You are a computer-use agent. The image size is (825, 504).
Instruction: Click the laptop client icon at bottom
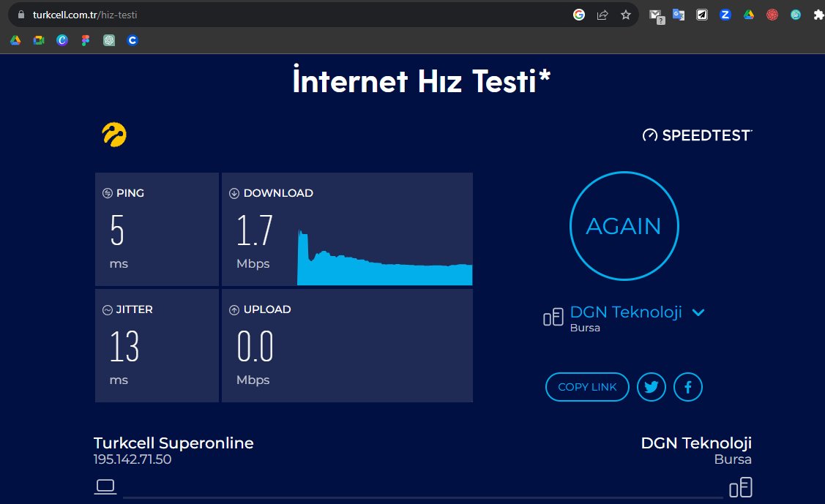[x=105, y=486]
